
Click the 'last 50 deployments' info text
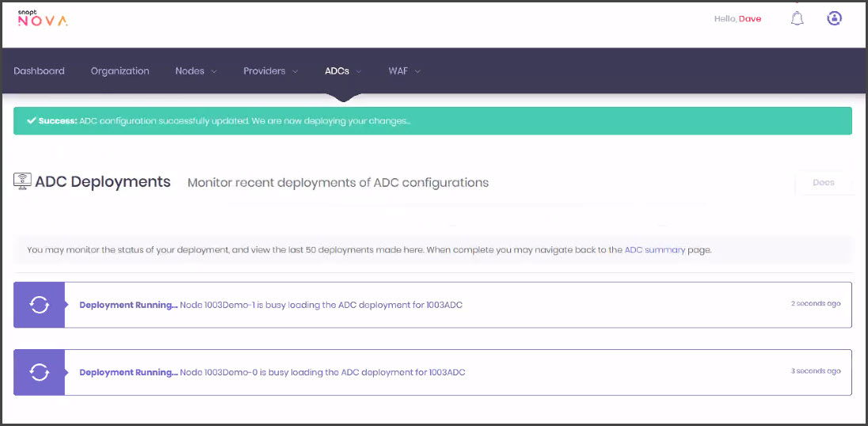(369, 249)
